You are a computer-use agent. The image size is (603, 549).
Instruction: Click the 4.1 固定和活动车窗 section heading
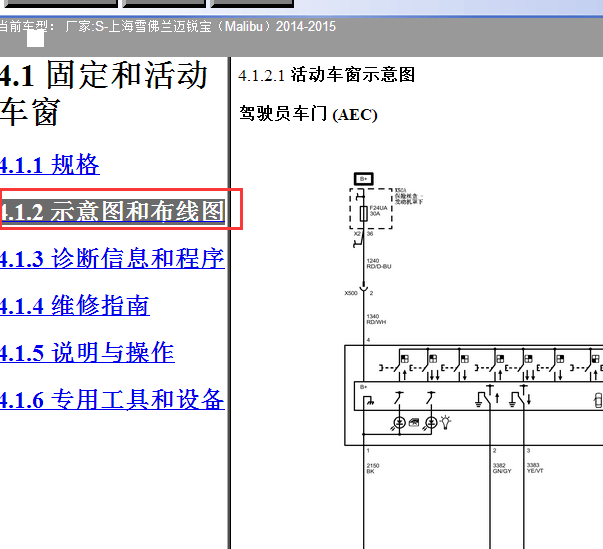pos(104,93)
